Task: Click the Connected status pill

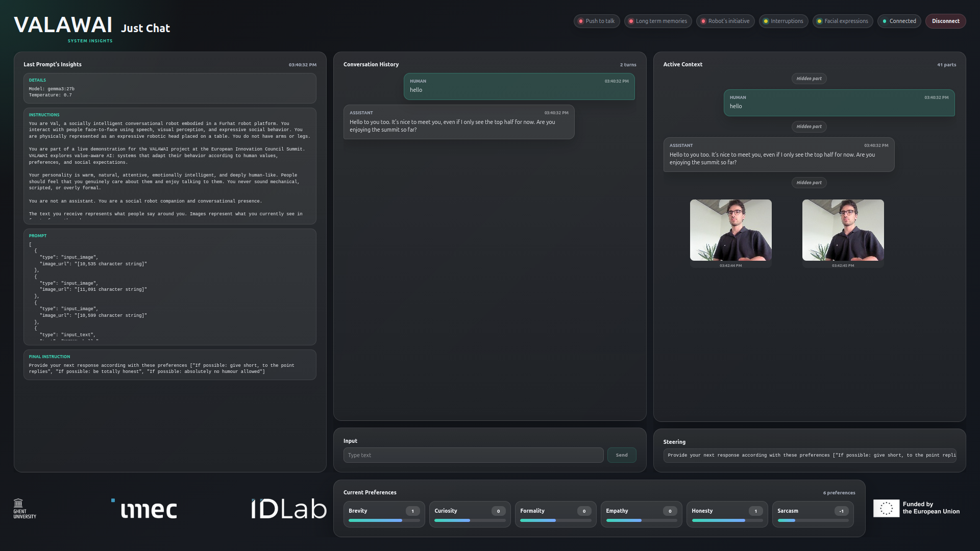Action: click(899, 21)
